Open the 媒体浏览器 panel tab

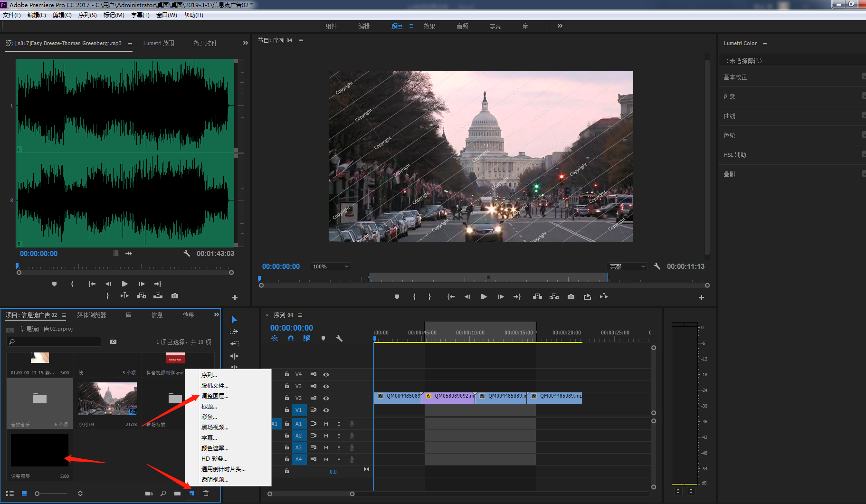click(92, 315)
